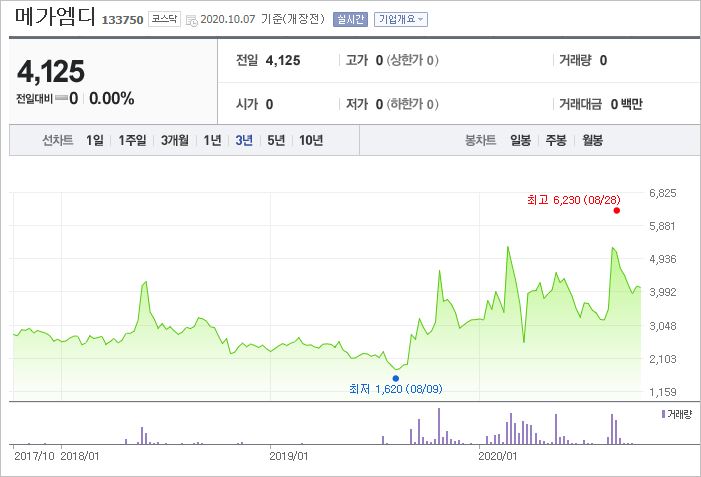Click the 1,159 y-axis price label
This screenshot has width=701, height=477.
pyautogui.click(x=663, y=392)
